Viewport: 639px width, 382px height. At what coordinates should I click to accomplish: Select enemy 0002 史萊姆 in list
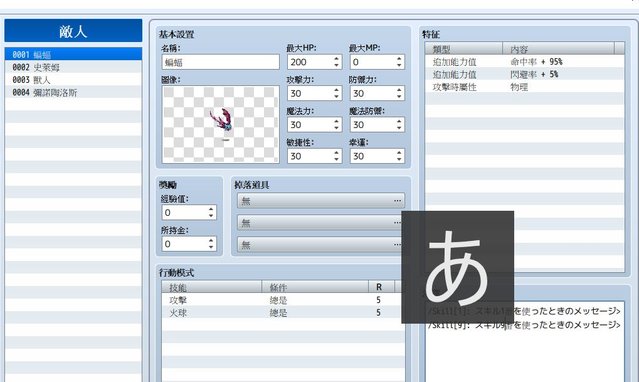(x=73, y=67)
